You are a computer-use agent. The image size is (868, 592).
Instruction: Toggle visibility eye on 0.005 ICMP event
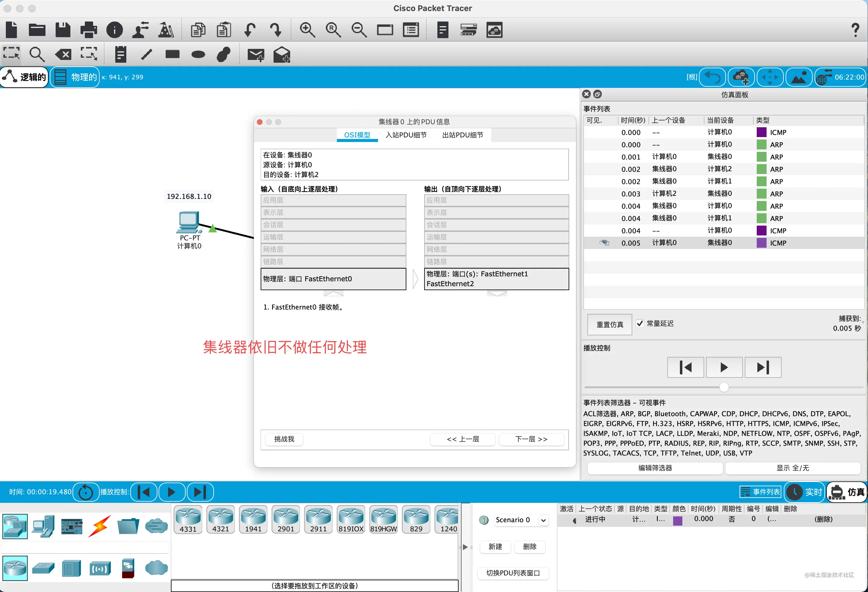(604, 243)
